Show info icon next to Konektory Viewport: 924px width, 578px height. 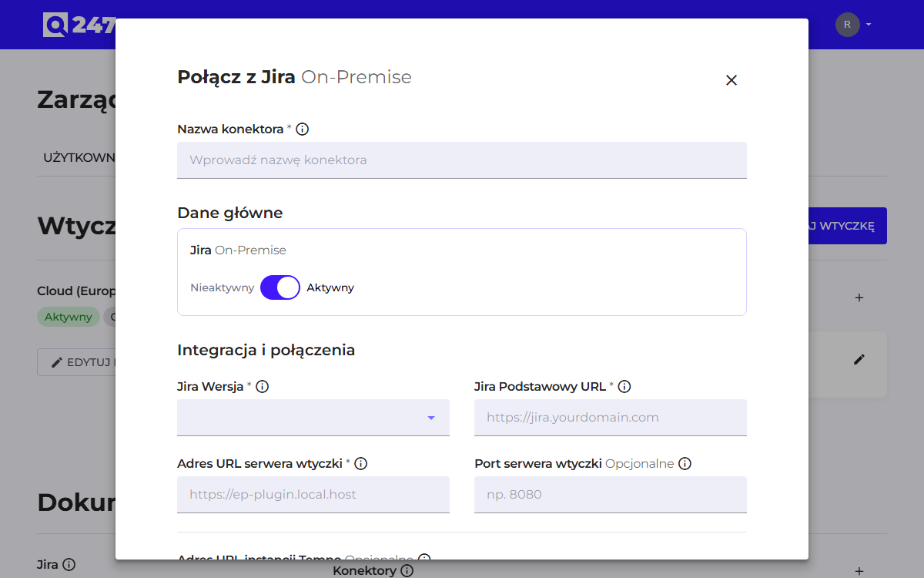[x=407, y=571]
